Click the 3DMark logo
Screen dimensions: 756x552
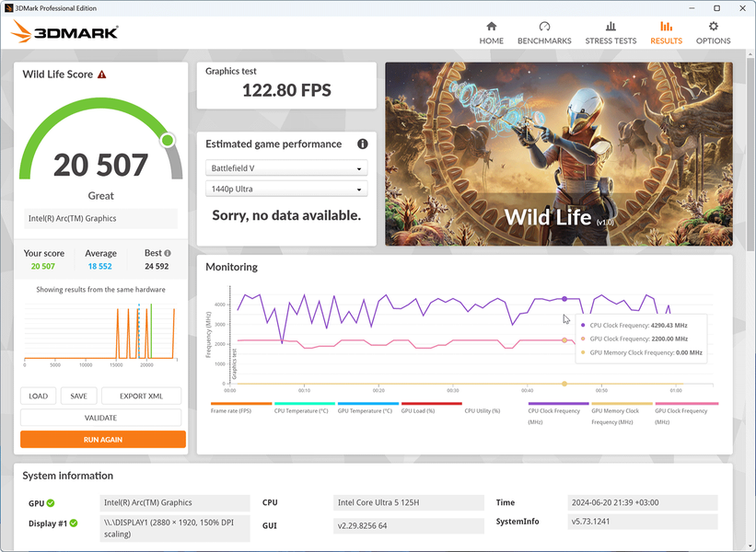click(64, 32)
